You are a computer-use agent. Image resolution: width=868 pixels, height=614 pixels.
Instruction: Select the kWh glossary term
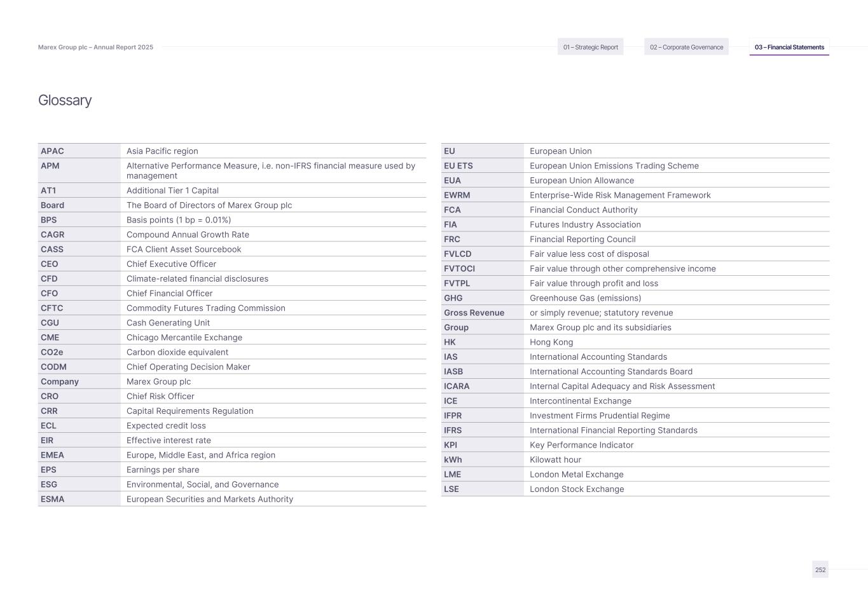coord(453,460)
